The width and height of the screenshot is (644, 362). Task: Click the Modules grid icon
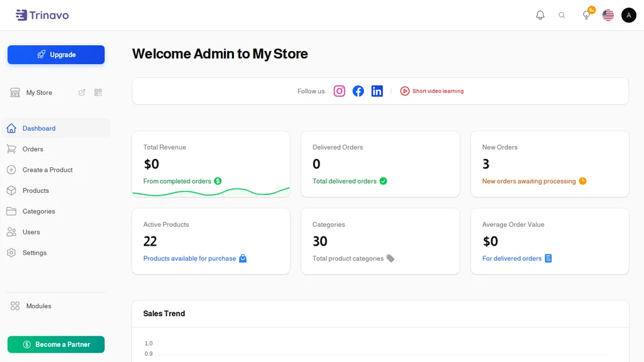pos(15,306)
